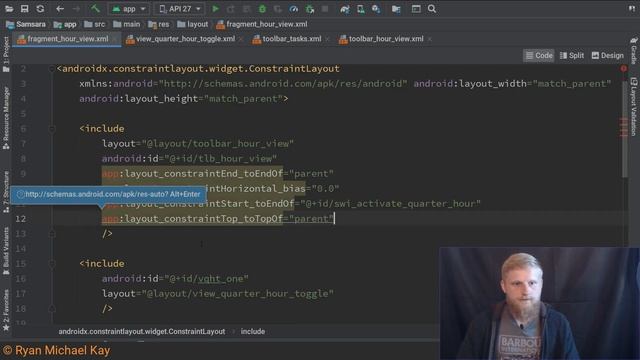Viewport: 640px width, 360px height.
Task: Open the Gradle side panel
Action: pos(634,51)
